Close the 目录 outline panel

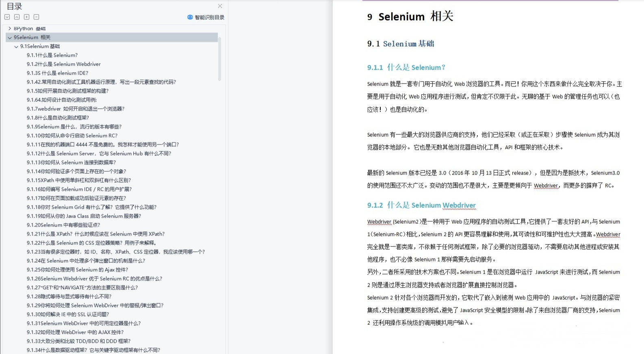click(220, 6)
